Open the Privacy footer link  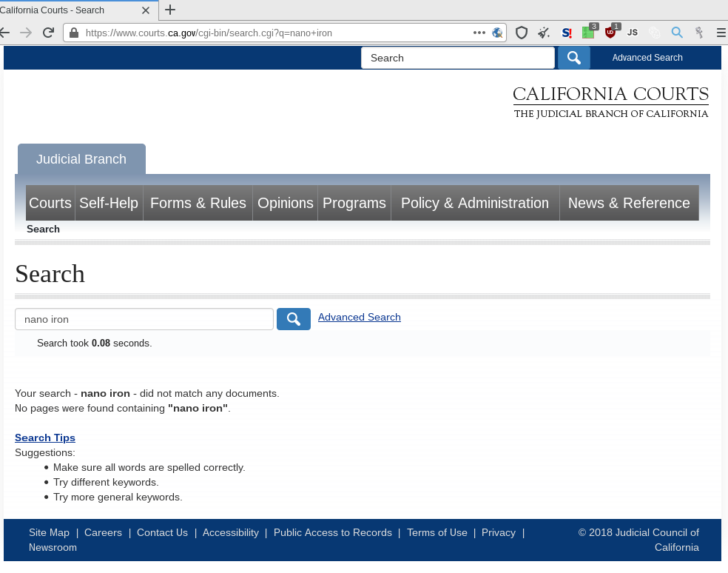[x=499, y=532]
